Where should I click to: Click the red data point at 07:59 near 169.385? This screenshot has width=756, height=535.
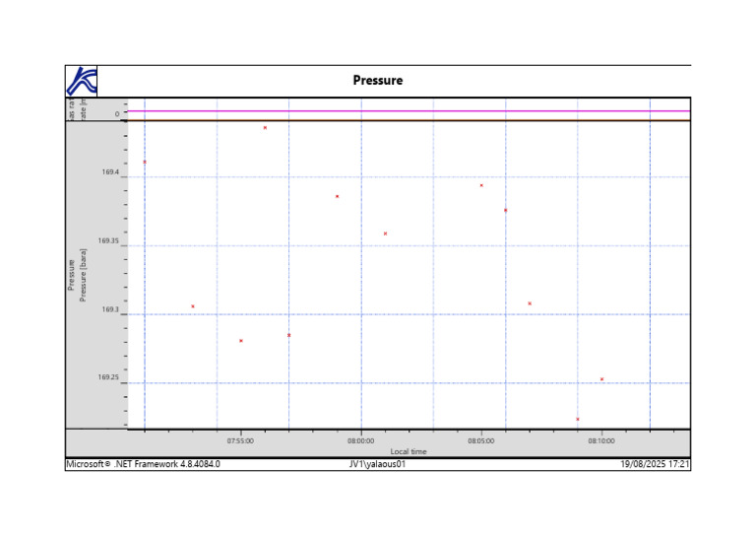[x=338, y=196]
